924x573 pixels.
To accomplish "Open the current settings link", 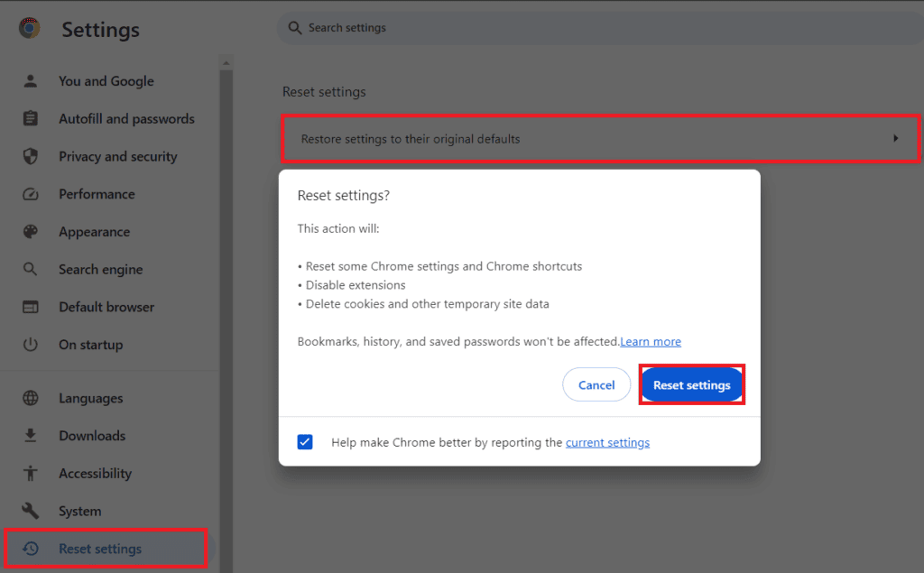I will 607,443.
